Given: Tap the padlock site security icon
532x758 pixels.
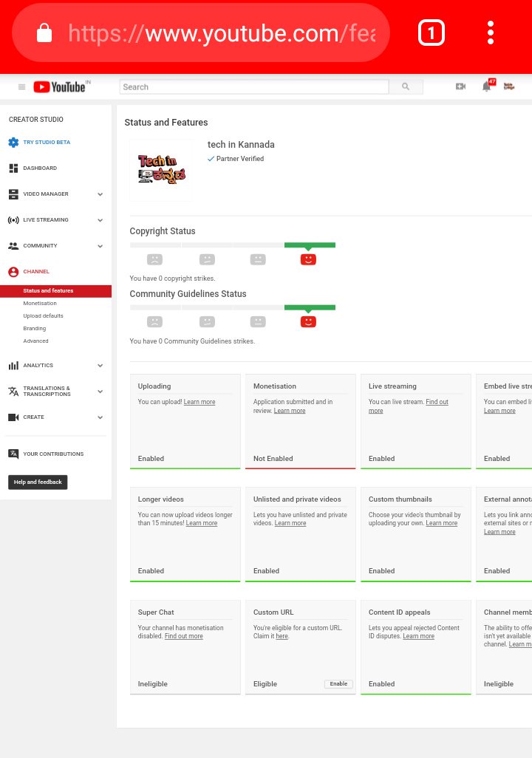Looking at the screenshot, I should coord(44,33).
